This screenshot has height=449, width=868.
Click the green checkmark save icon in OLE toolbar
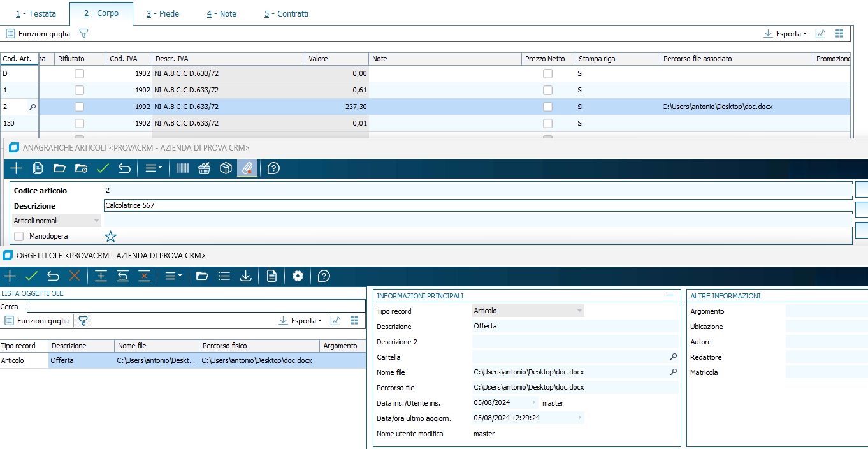tap(32, 276)
